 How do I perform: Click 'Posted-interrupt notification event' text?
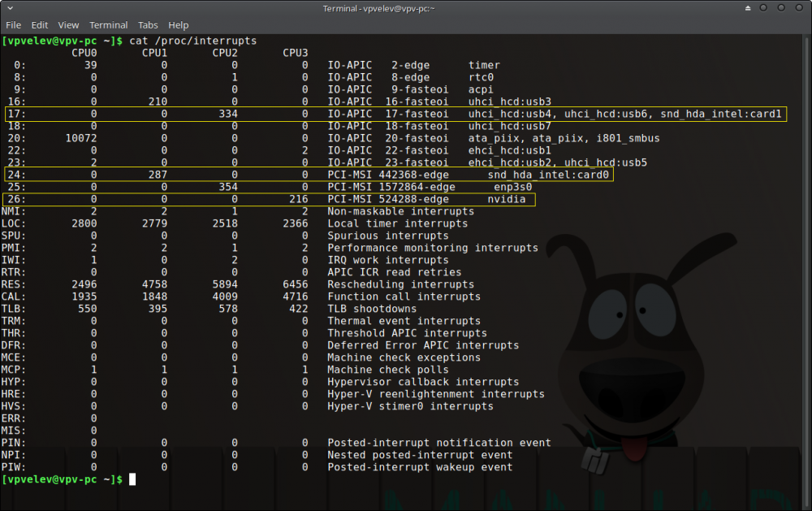coord(439,443)
